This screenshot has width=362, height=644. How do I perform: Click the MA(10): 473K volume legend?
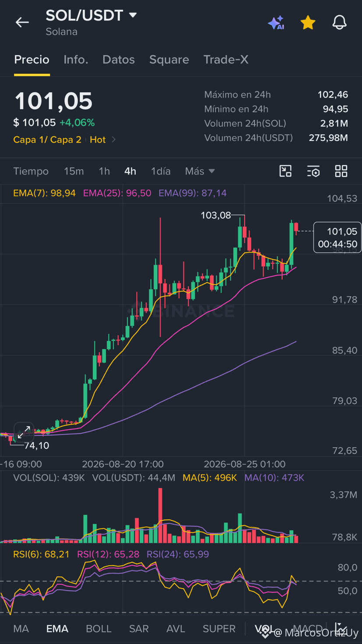pos(274,477)
